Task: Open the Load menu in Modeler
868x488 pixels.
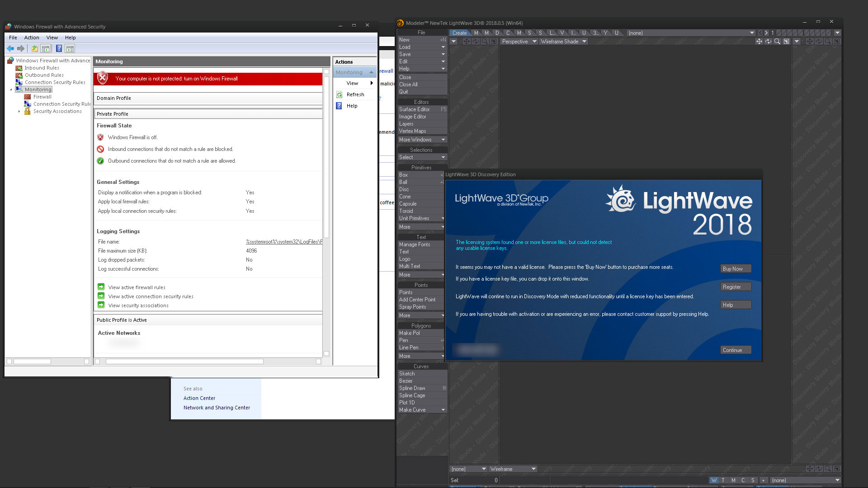Action: 422,47
